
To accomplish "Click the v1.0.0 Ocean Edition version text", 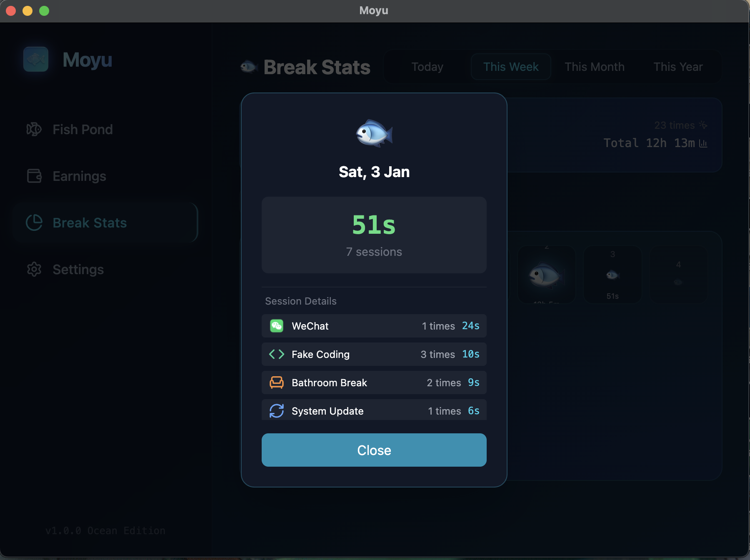I will tap(105, 530).
